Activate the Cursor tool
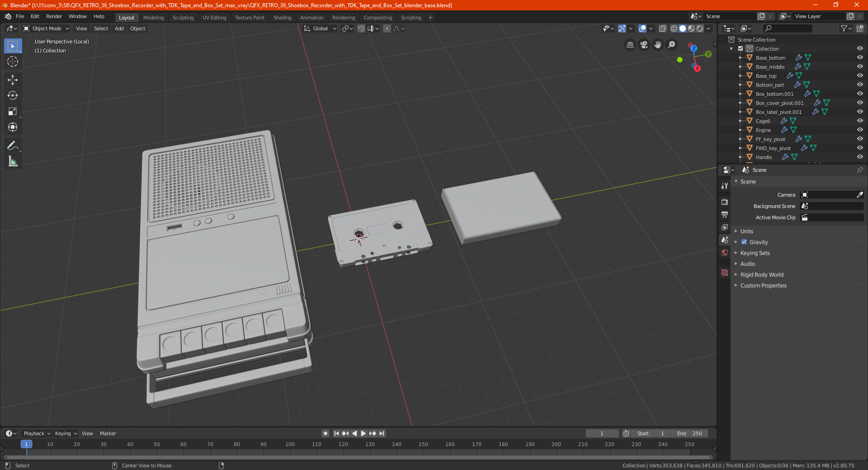 [x=13, y=61]
